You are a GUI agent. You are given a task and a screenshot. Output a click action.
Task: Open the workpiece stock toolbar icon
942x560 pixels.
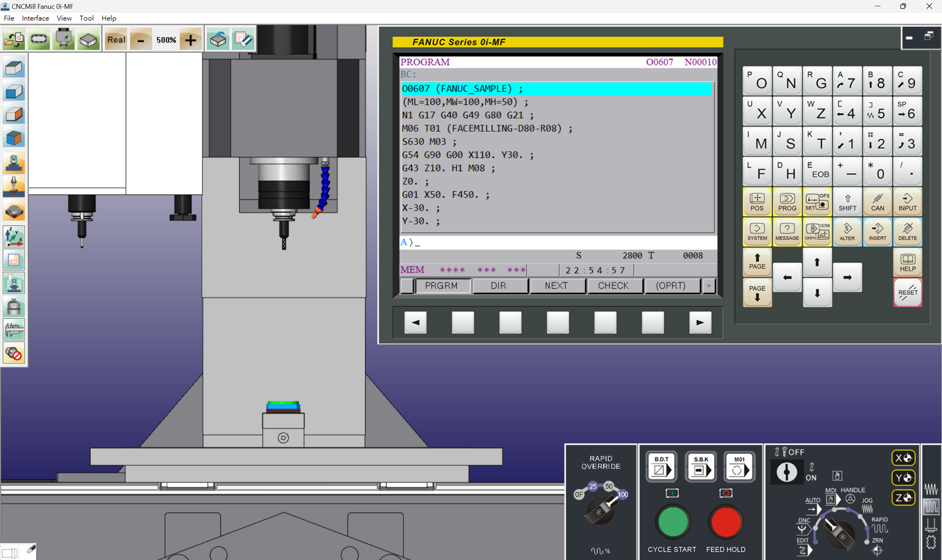(x=88, y=40)
